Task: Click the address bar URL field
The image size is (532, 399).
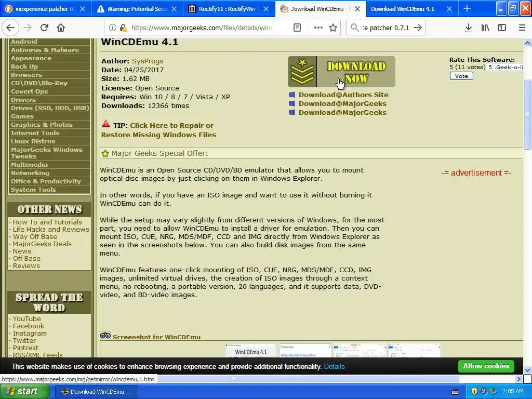Action: click(202, 28)
